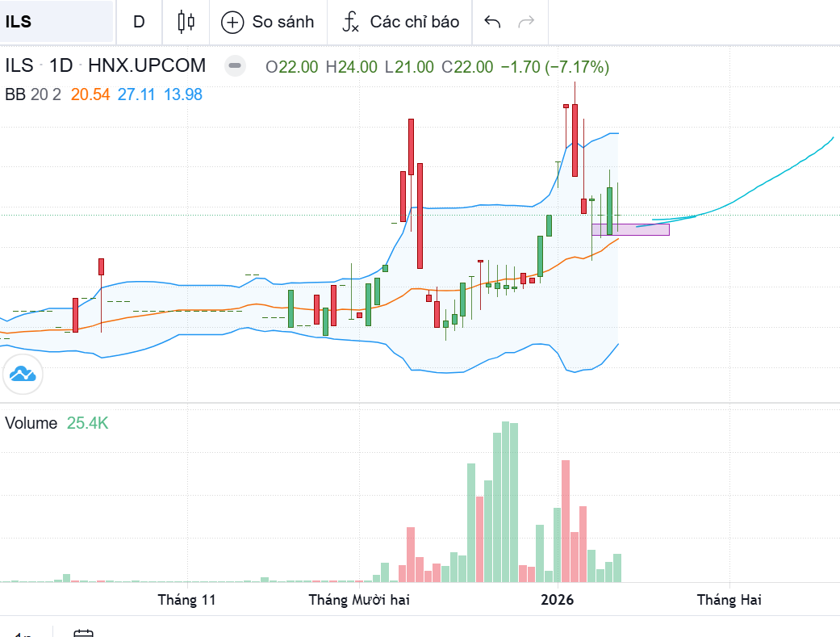The image size is (840, 637).
Task: Undo the last chart action
Action: (x=492, y=22)
